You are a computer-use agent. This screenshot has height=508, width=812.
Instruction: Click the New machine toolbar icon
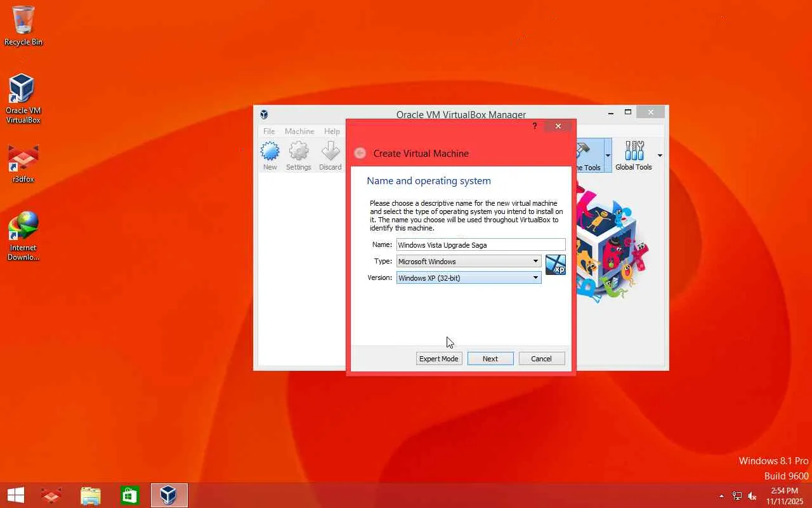[x=270, y=156]
